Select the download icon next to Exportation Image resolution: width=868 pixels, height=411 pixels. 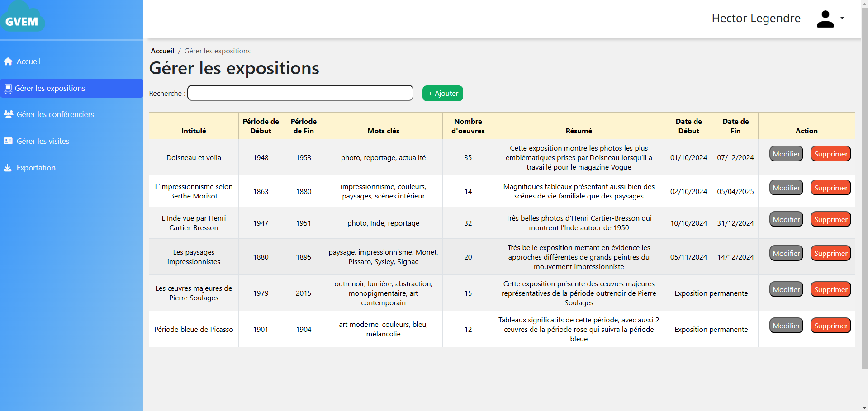tap(7, 168)
